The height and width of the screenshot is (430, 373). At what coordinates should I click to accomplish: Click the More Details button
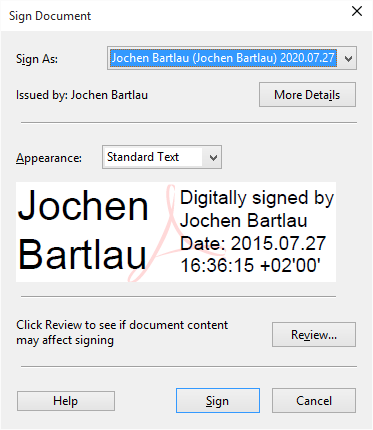(307, 95)
